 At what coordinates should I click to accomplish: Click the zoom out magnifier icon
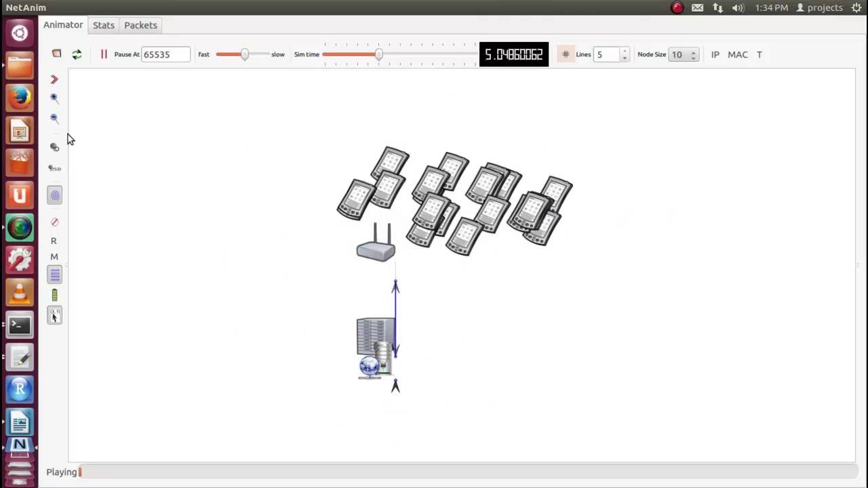(54, 119)
